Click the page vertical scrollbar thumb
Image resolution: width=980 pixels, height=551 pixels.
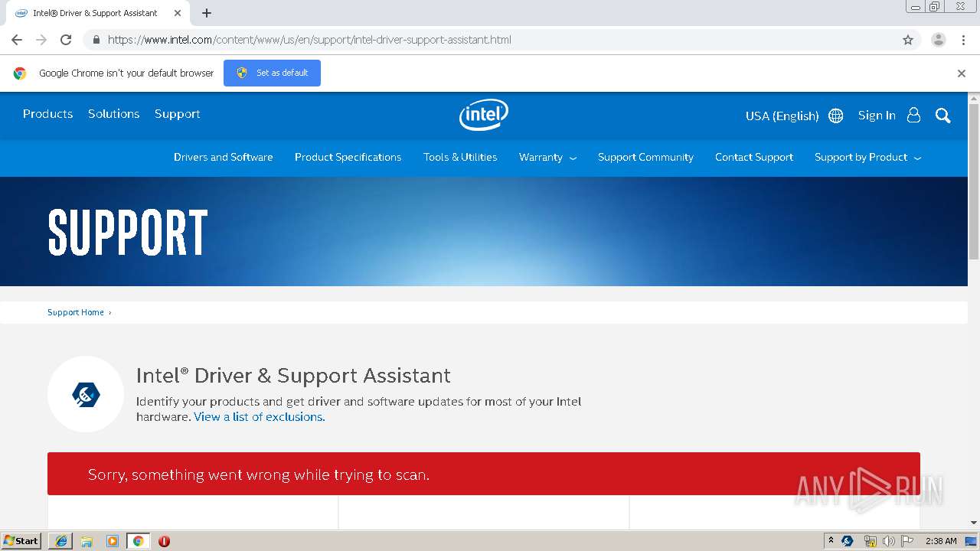[x=974, y=181]
